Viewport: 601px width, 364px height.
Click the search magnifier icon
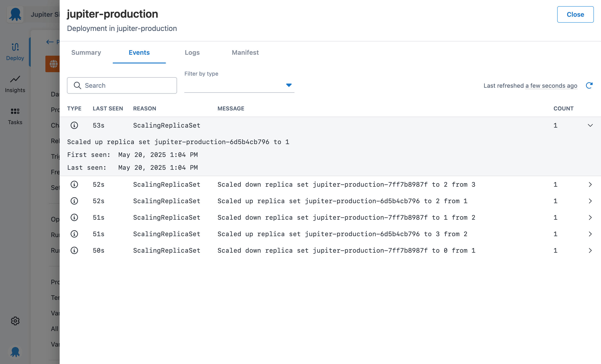tap(77, 85)
